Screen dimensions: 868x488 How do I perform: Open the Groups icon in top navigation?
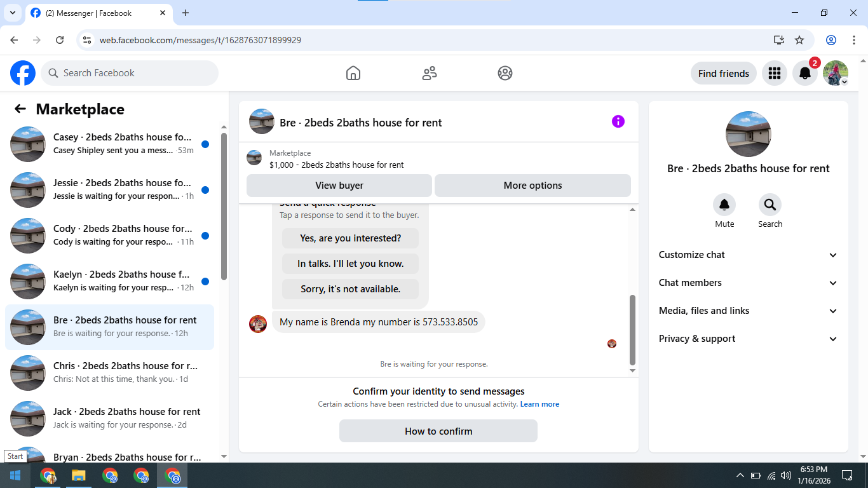tap(505, 73)
